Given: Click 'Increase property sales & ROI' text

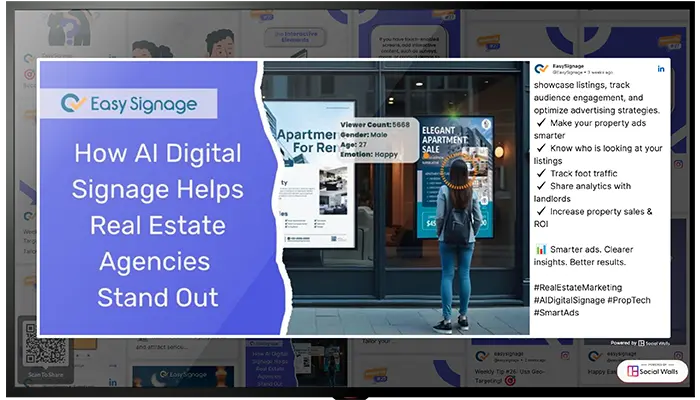Looking at the screenshot, I should [x=593, y=217].
